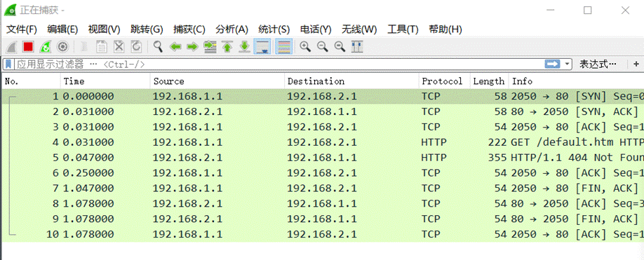Viewport: 644px width, 260px height.
Task: Select packet 7 at time 1.047000
Action: (x=323, y=189)
